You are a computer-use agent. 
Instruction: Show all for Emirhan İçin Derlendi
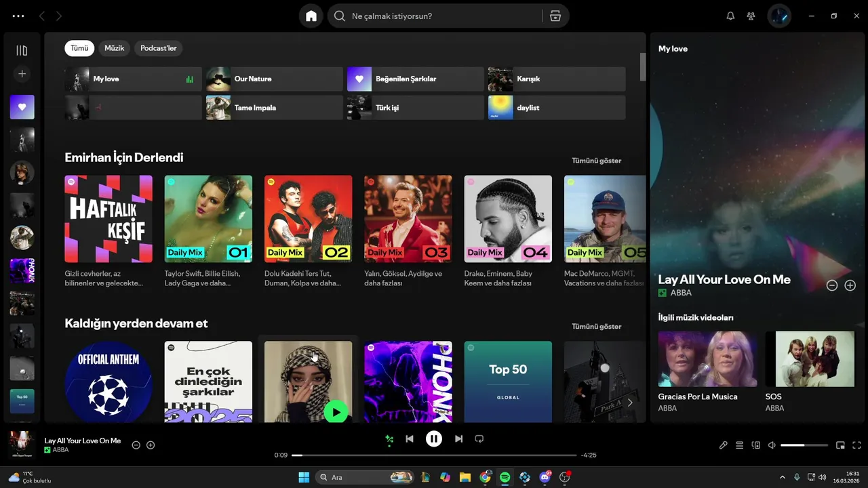[596, 161]
